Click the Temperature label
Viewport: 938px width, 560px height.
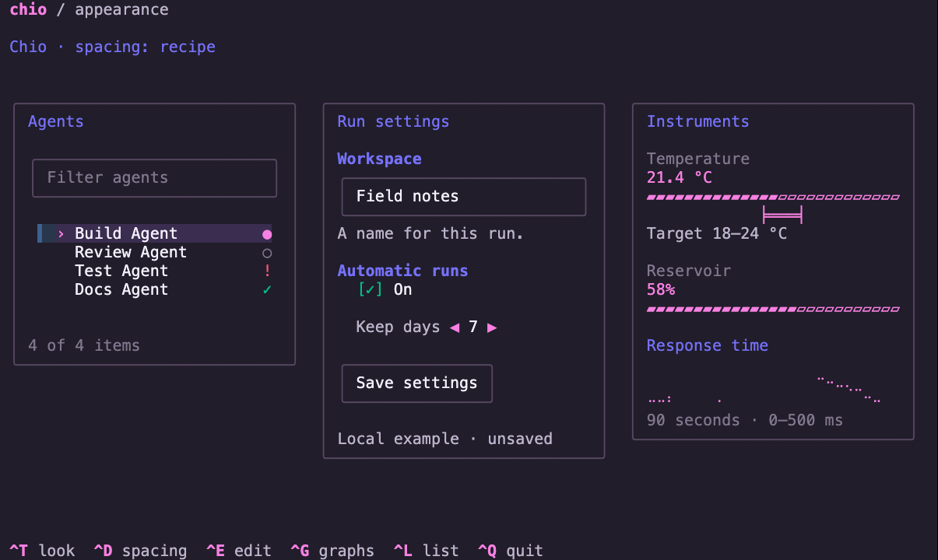[x=698, y=159]
